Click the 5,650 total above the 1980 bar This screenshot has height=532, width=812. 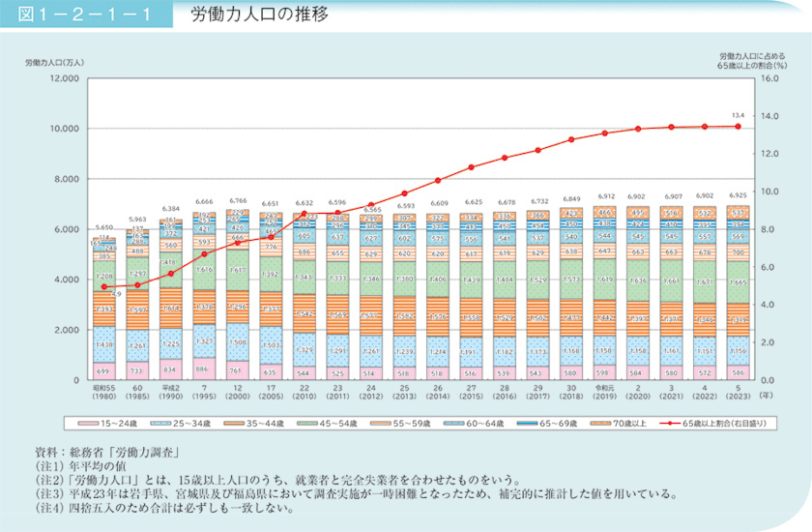pyautogui.click(x=103, y=227)
